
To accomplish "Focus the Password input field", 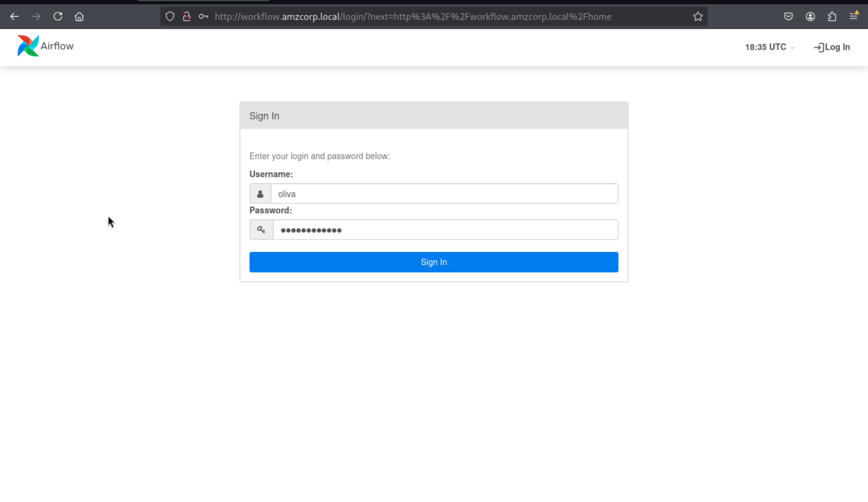I will click(x=445, y=230).
